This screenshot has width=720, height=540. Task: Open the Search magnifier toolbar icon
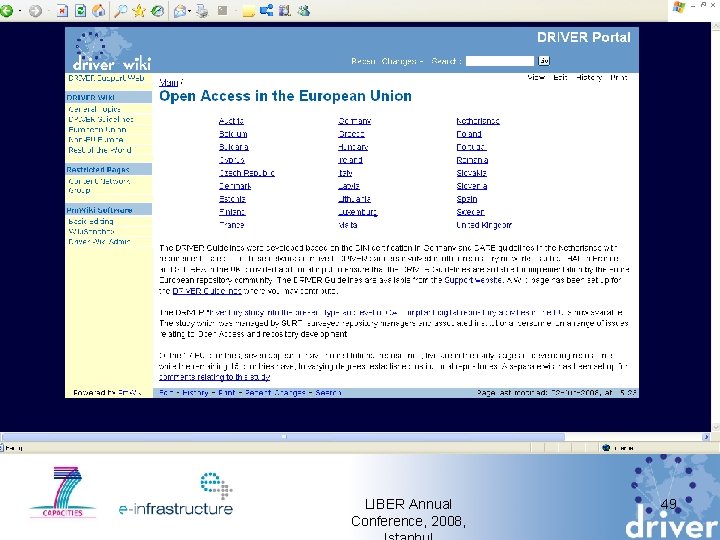tap(120, 11)
